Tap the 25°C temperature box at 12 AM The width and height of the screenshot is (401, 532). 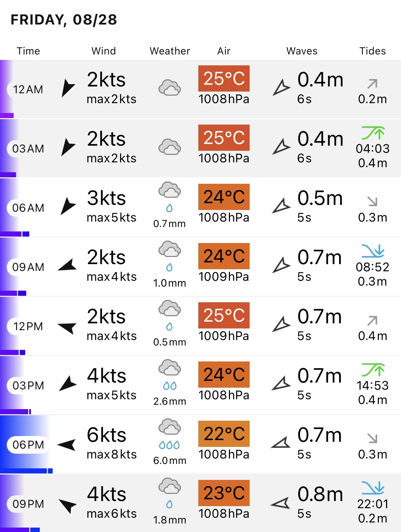224,78
